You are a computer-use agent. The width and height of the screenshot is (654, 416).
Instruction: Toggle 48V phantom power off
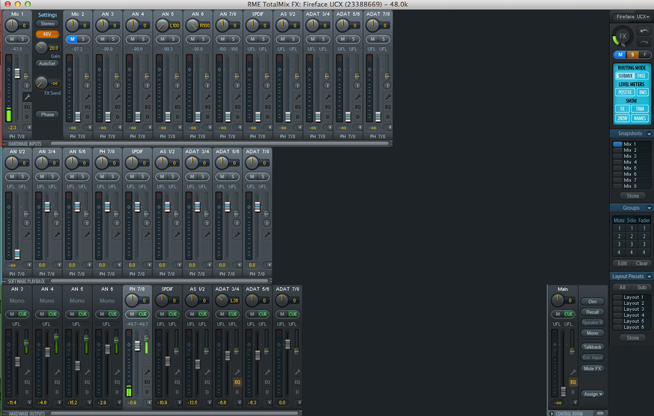click(47, 34)
